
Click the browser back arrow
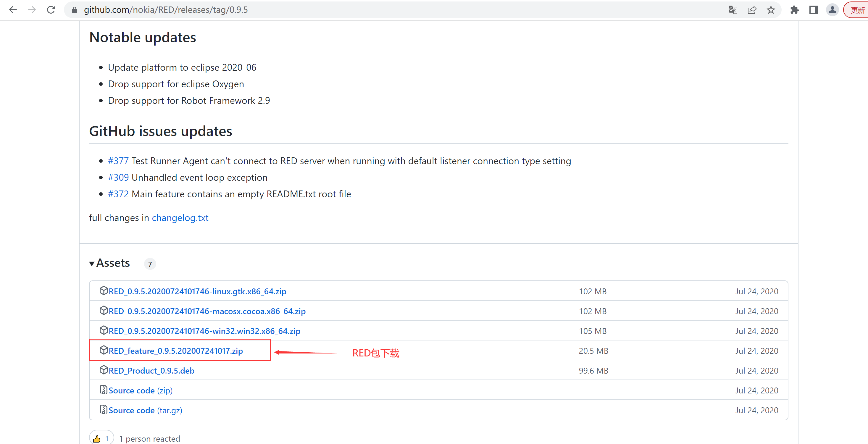pyautogui.click(x=13, y=10)
